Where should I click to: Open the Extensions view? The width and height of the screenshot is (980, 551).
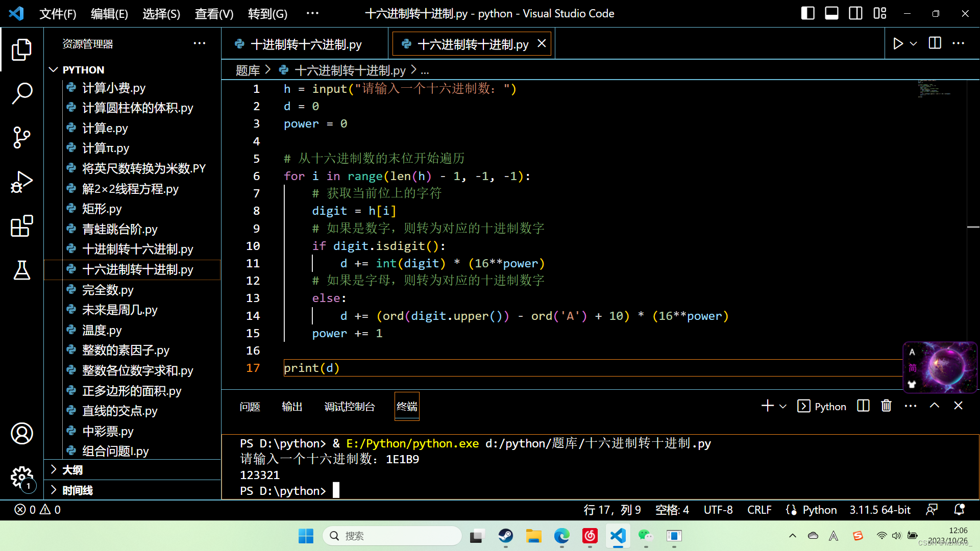[21, 226]
